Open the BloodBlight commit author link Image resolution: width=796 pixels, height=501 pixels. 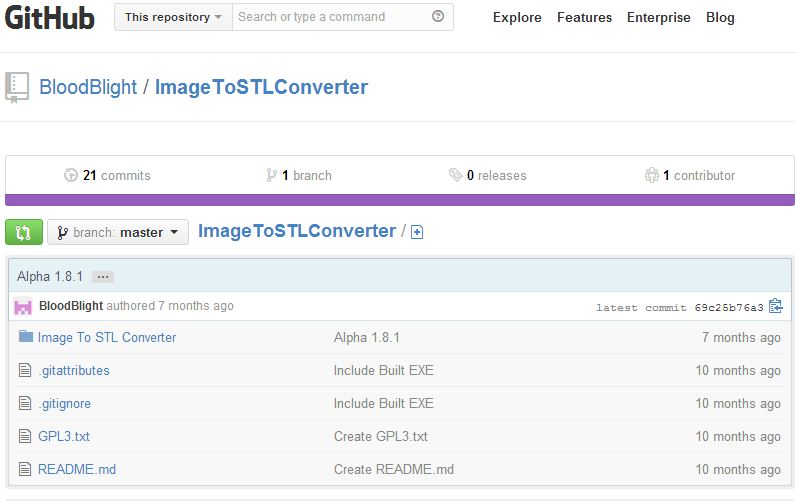[71, 306]
